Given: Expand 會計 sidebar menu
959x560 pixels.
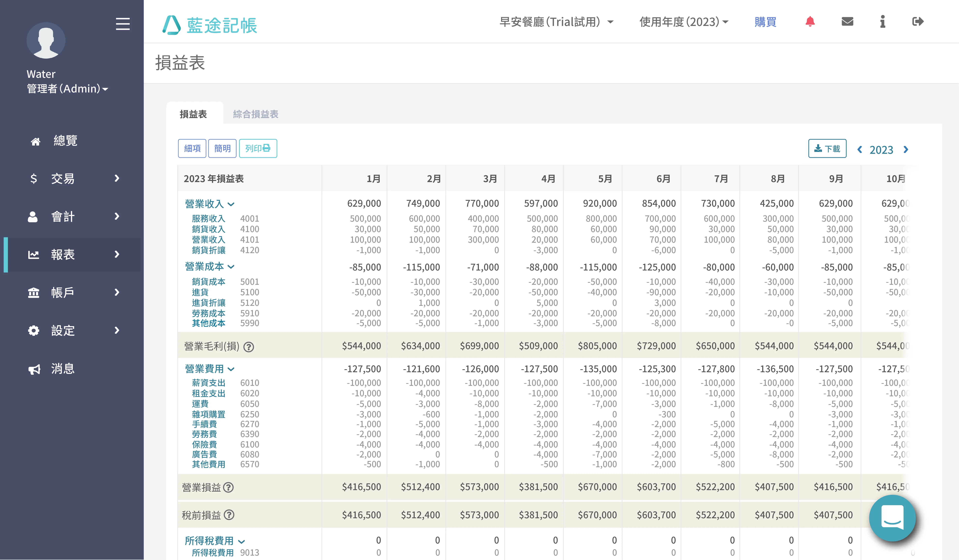Looking at the screenshot, I should point(74,216).
